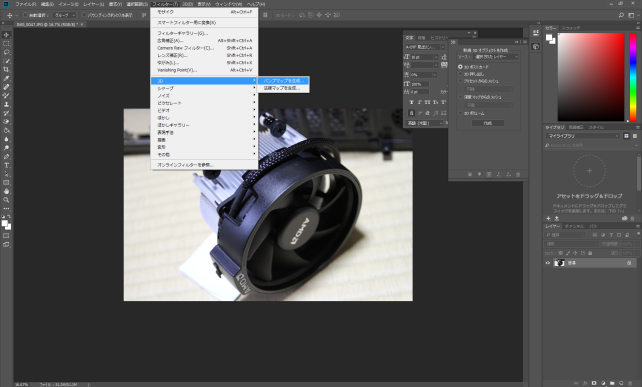Image resolution: width=642 pixels, height=387 pixels.
Task: Switch to the チャンネル tab
Action: point(574,226)
